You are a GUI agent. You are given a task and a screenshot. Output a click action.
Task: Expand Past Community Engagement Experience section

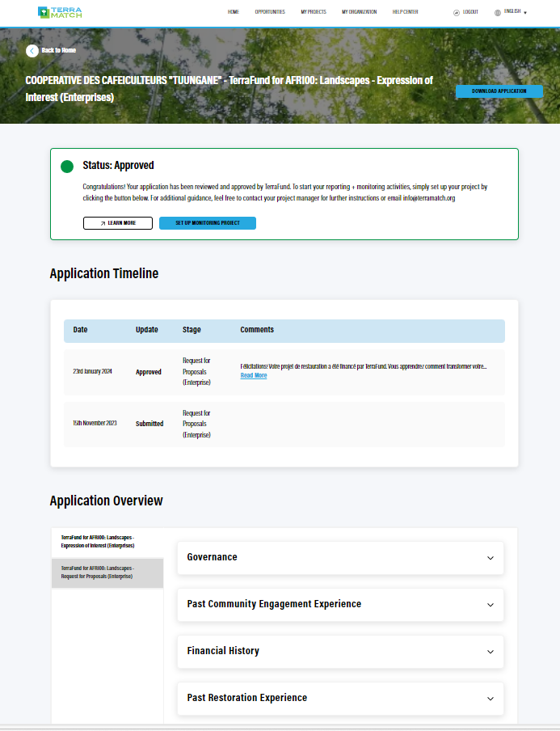coord(340,605)
